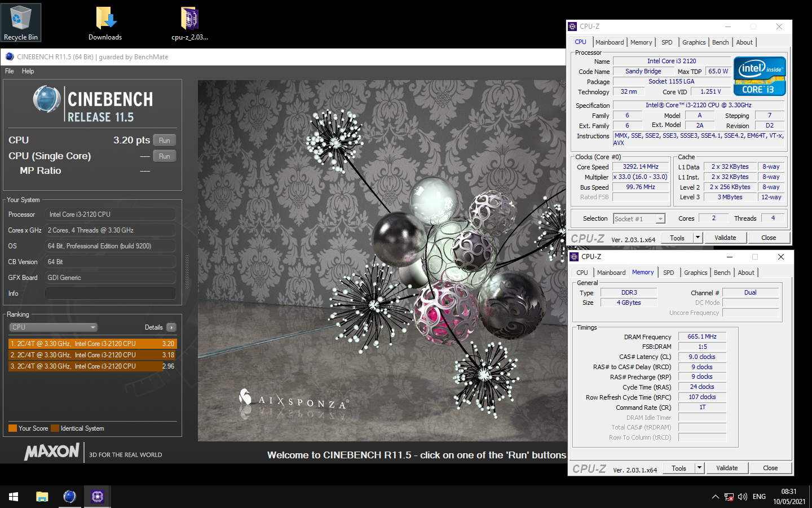Click the upper CPU-Z window title icon

pos(572,27)
